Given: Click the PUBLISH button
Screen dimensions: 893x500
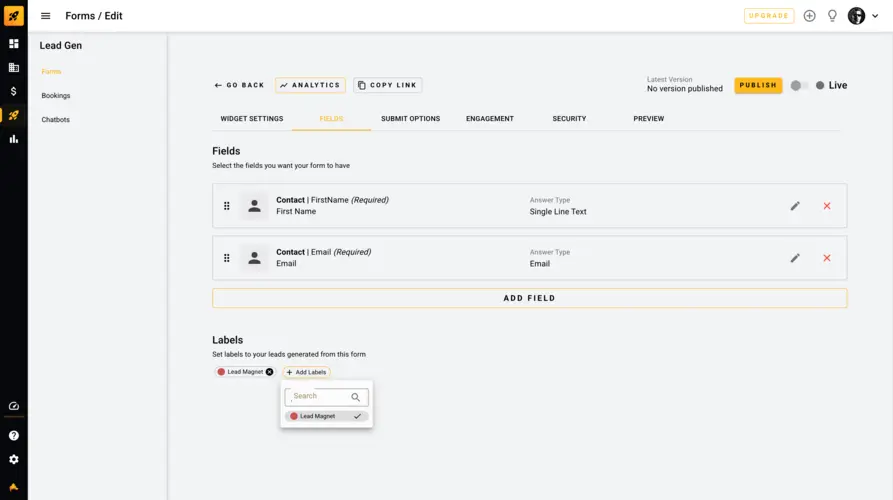Looking at the screenshot, I should 758,85.
